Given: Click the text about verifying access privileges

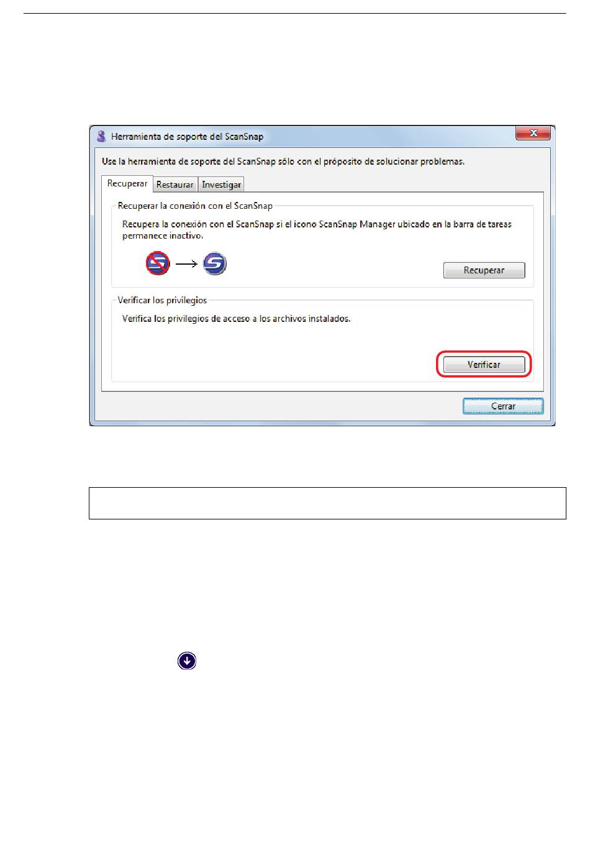Looking at the screenshot, I should 236,319.
